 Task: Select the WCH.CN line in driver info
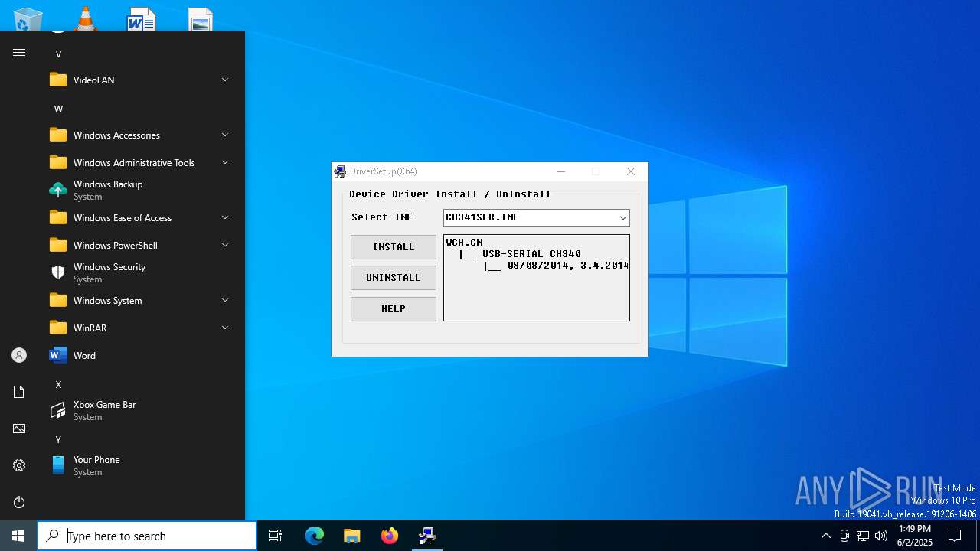(465, 243)
